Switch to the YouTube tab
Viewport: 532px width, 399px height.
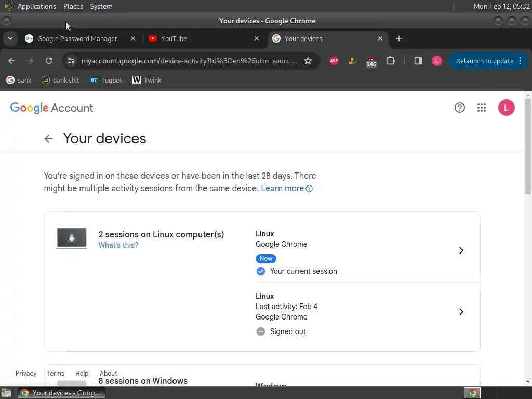(x=204, y=38)
